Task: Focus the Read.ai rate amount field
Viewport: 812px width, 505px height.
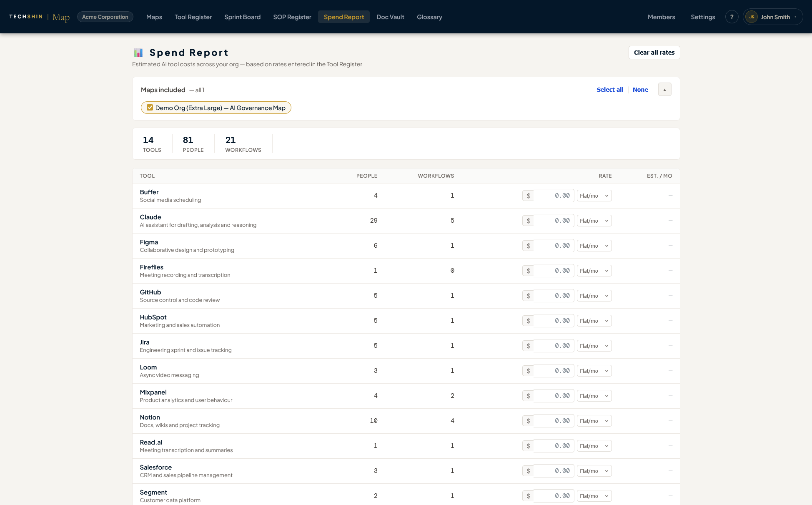Action: pos(554,446)
